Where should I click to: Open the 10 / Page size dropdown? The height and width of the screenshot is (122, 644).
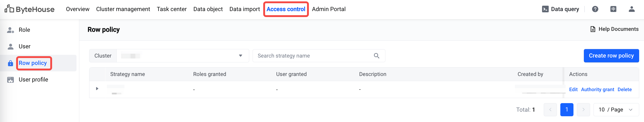click(616, 110)
